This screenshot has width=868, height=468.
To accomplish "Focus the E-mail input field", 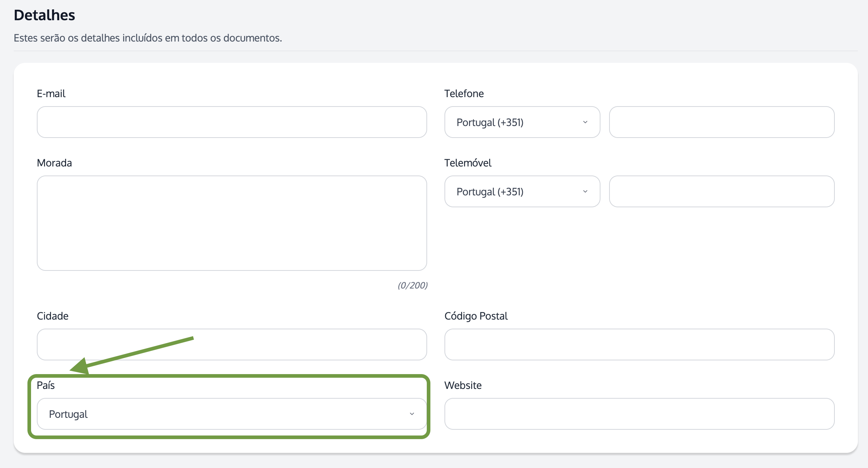I will (232, 122).
